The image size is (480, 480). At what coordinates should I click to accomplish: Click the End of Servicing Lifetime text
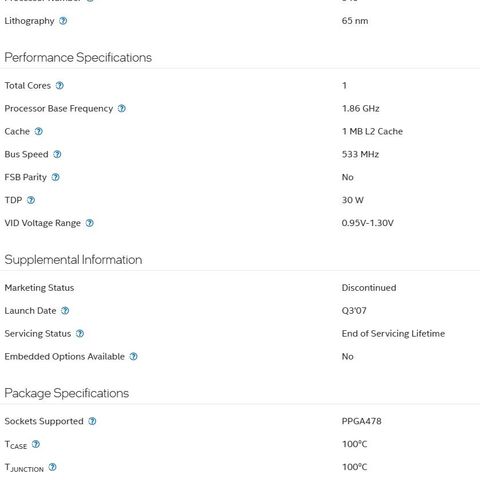(x=393, y=334)
